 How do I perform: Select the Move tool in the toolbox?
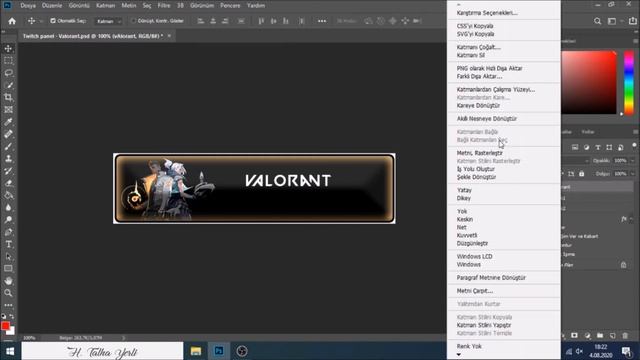[8, 49]
